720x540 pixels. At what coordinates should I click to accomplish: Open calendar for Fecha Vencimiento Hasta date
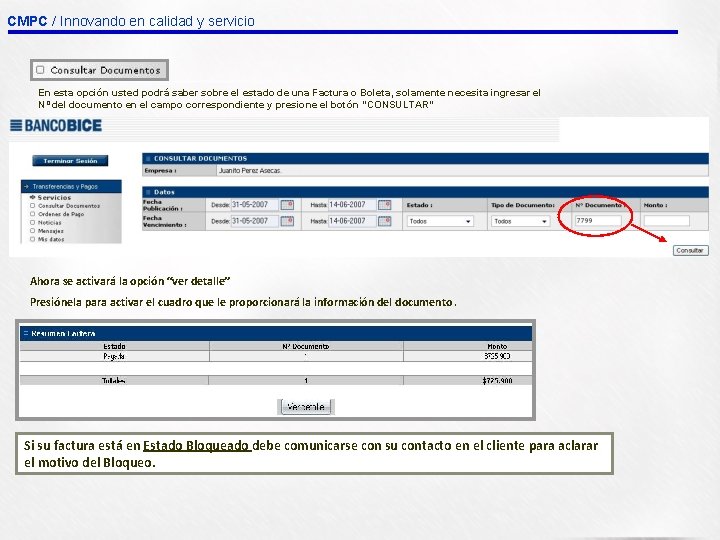coord(384,221)
